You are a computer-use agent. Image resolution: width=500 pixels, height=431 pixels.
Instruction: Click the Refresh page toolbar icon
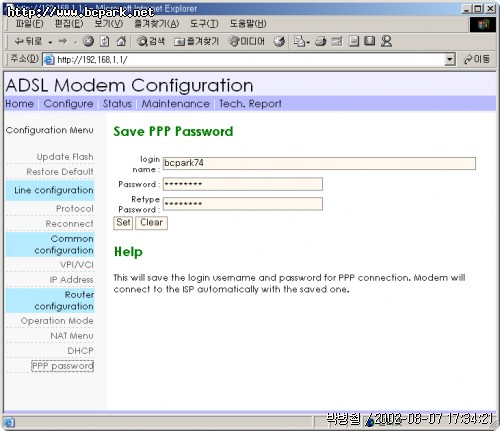[105, 41]
